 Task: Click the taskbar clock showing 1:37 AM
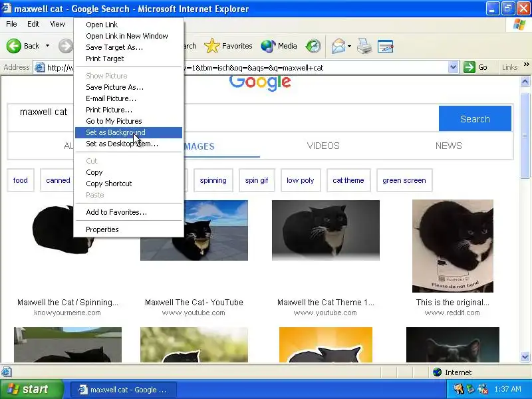pos(507,389)
